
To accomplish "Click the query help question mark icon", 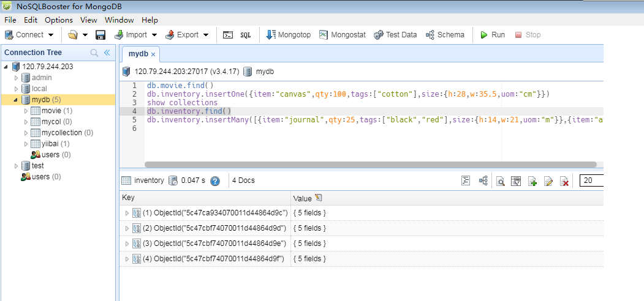I will (215, 181).
